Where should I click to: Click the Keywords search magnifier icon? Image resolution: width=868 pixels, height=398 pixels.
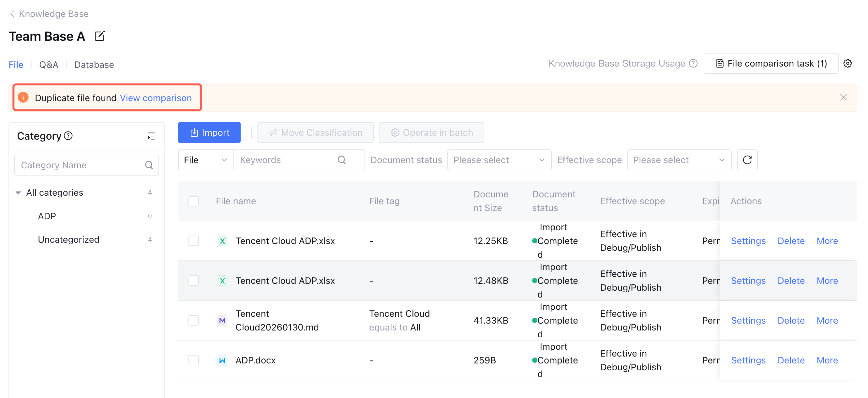[x=341, y=160]
